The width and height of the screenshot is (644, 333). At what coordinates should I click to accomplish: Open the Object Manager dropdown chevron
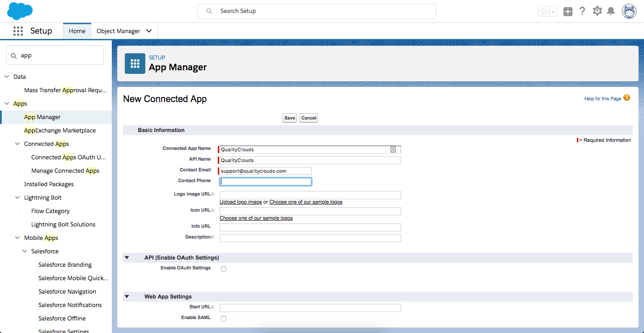click(149, 31)
